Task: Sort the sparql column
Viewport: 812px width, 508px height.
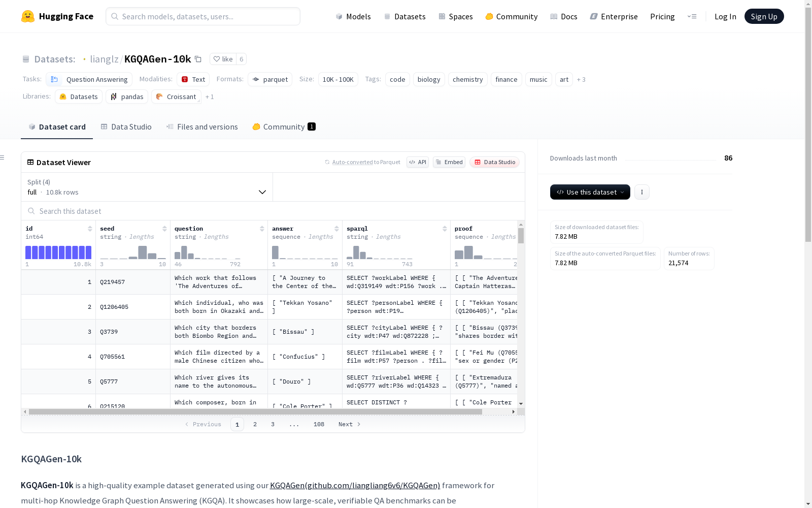Action: tap(445, 229)
